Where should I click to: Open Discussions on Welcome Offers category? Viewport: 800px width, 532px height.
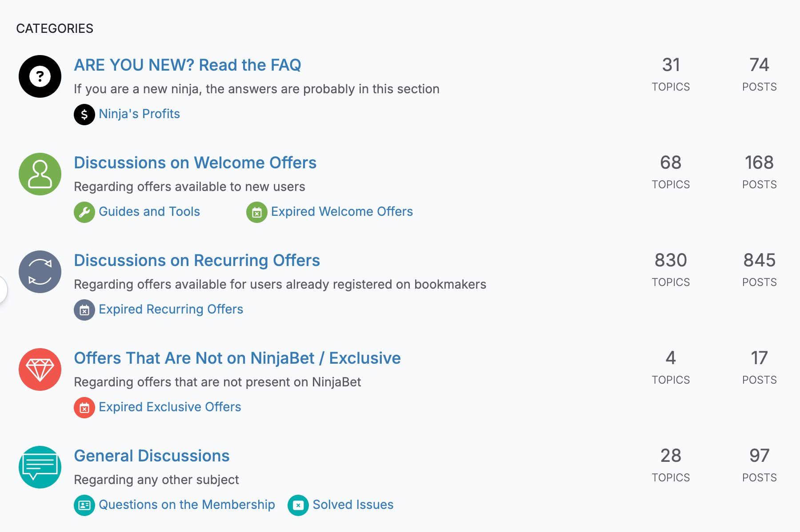point(195,163)
